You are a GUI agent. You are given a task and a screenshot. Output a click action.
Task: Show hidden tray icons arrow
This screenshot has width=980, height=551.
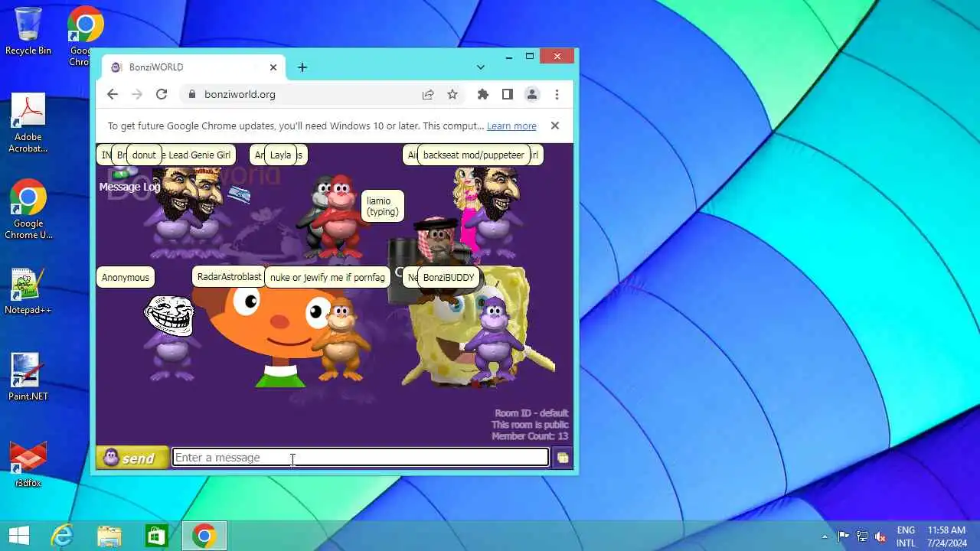tap(825, 536)
